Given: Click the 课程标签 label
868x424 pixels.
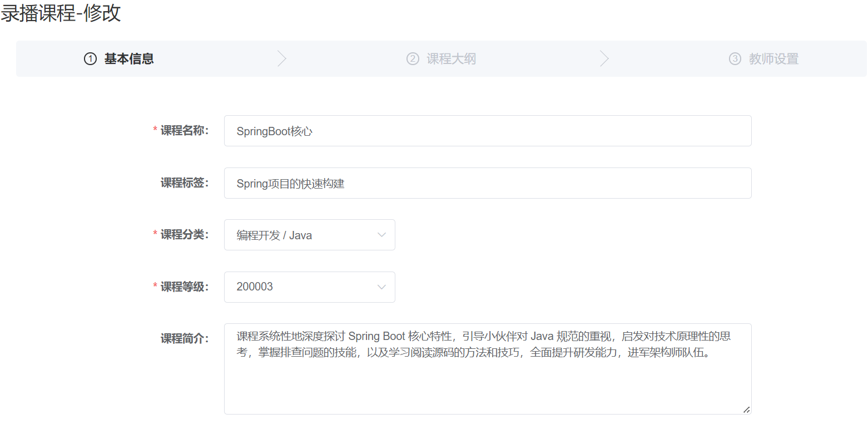Looking at the screenshot, I should pos(185,183).
